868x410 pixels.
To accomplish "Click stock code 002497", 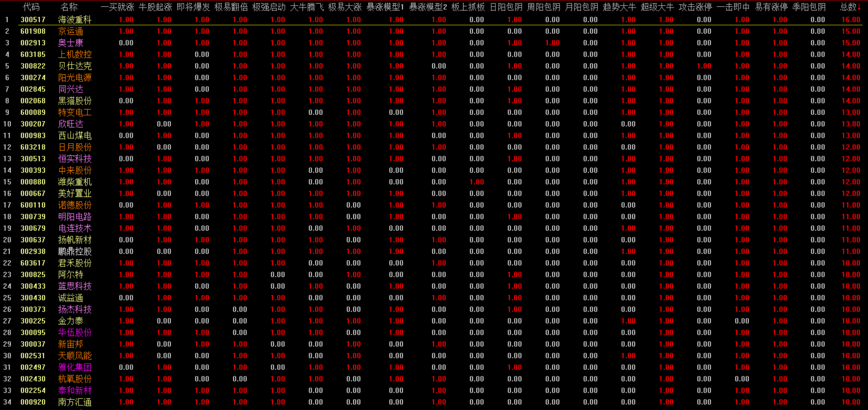I will [x=33, y=367].
